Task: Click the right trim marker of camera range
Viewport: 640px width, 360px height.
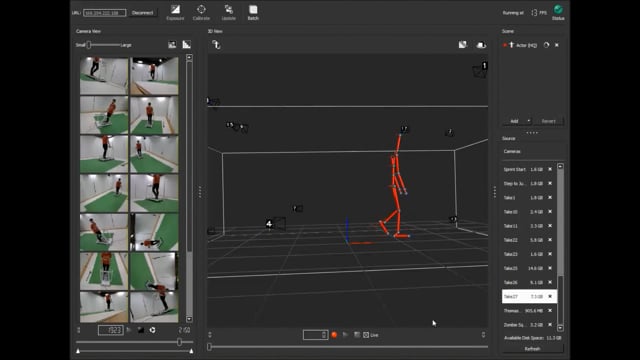Action: (191, 351)
